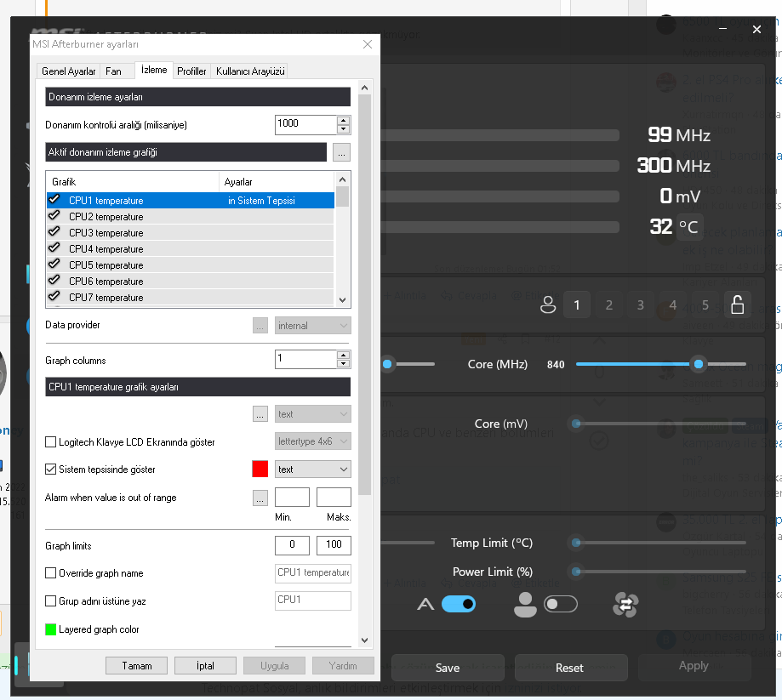Open the 'lettertype 4x6' font dropdown
782x700 pixels.
[312, 441]
